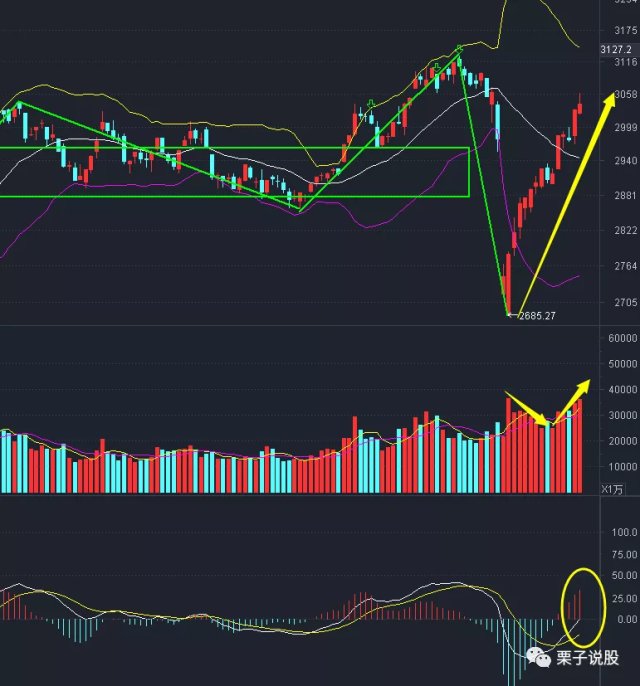The height and width of the screenshot is (686, 640).
Task: Select the 60000 volume axis label
Action: tap(623, 338)
